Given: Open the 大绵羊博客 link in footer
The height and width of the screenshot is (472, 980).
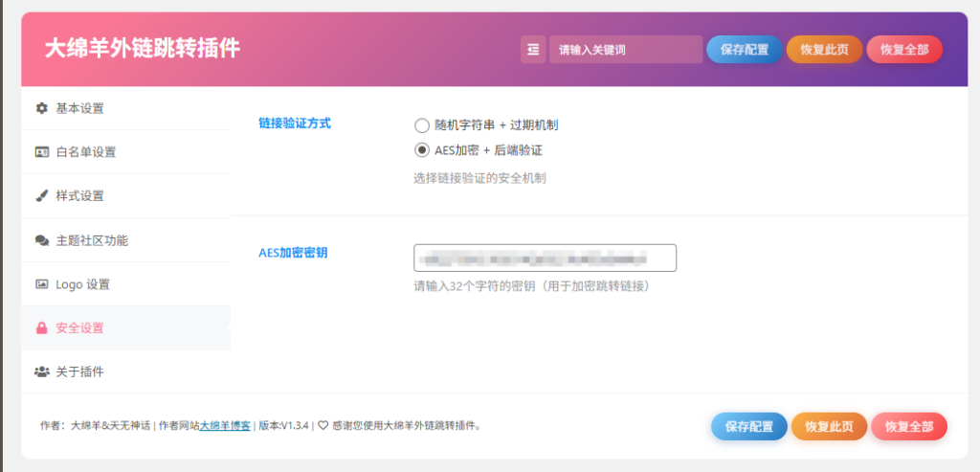Looking at the screenshot, I should click(x=225, y=426).
